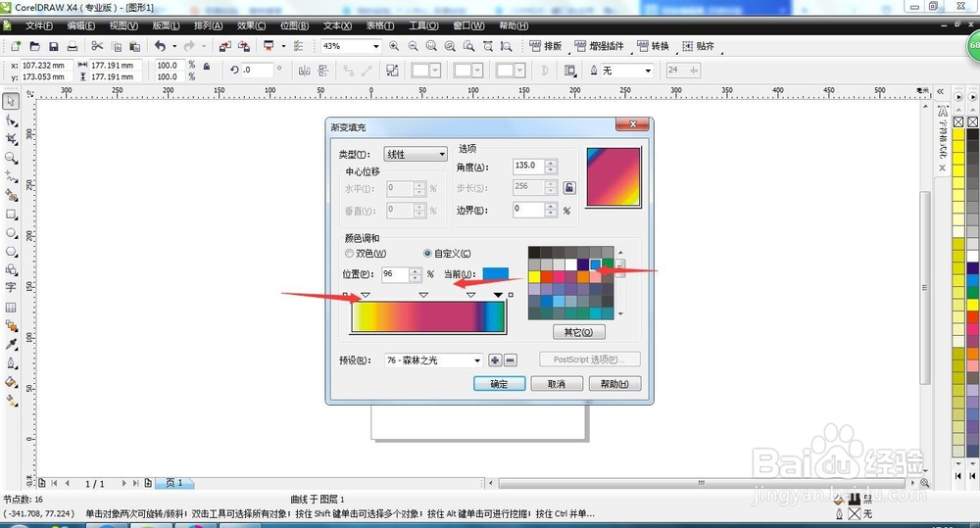Click the 排版 toolbar button

[546, 46]
